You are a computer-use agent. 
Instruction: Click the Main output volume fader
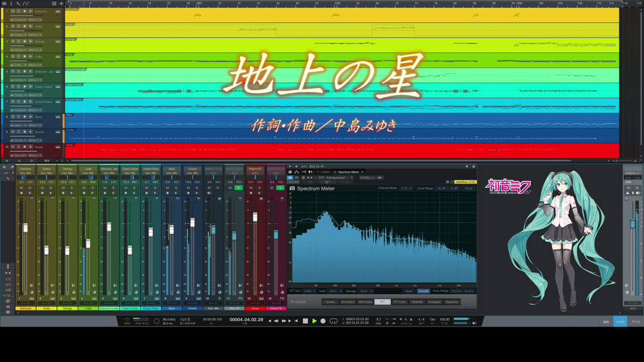pyautogui.click(x=633, y=224)
